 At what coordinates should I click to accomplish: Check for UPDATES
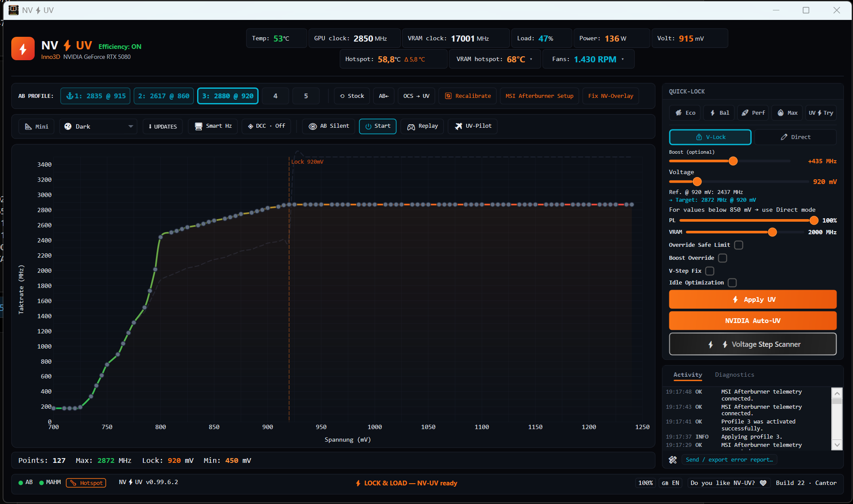(x=162, y=126)
